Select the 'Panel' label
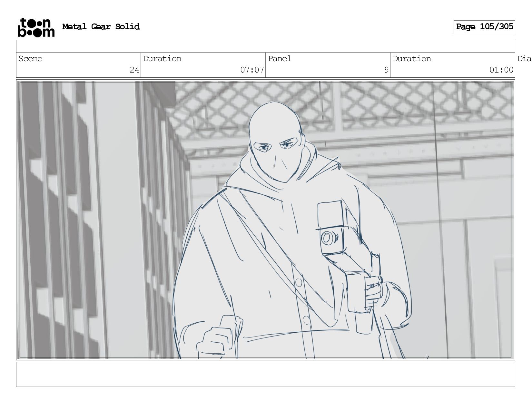532x411 pixels. coord(280,59)
